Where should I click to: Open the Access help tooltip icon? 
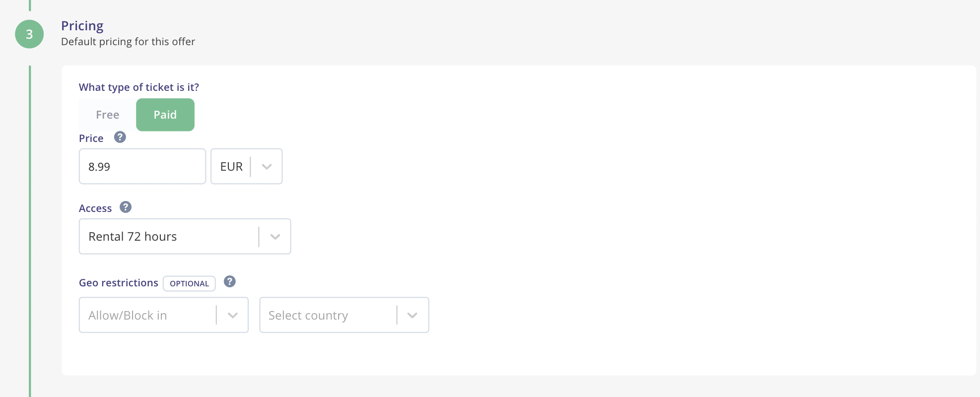tap(126, 207)
